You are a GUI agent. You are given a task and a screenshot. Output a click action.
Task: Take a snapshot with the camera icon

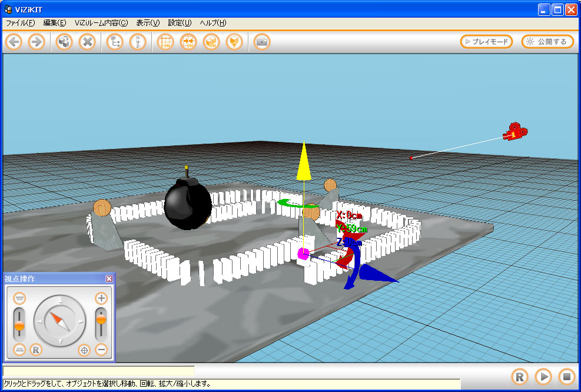(262, 42)
